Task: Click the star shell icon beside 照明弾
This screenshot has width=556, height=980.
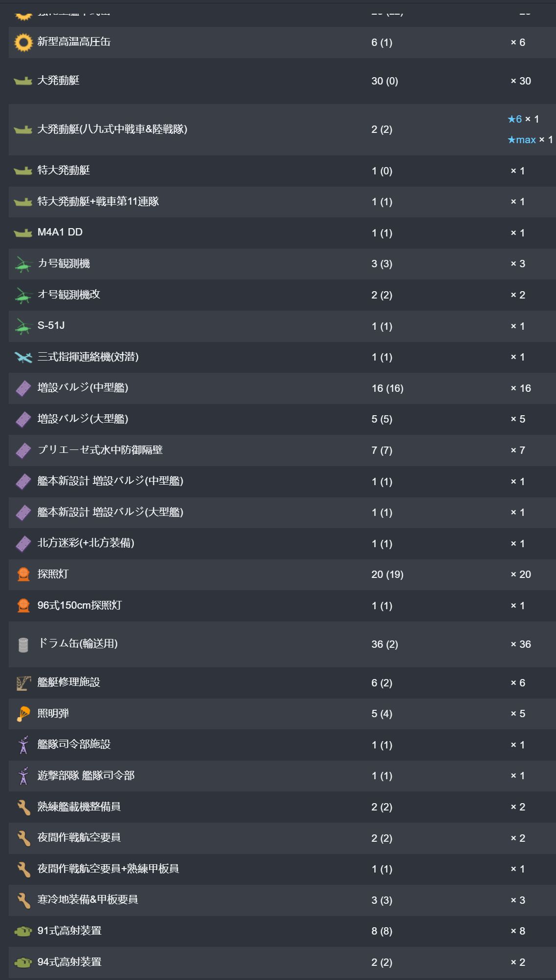Action: 23,714
